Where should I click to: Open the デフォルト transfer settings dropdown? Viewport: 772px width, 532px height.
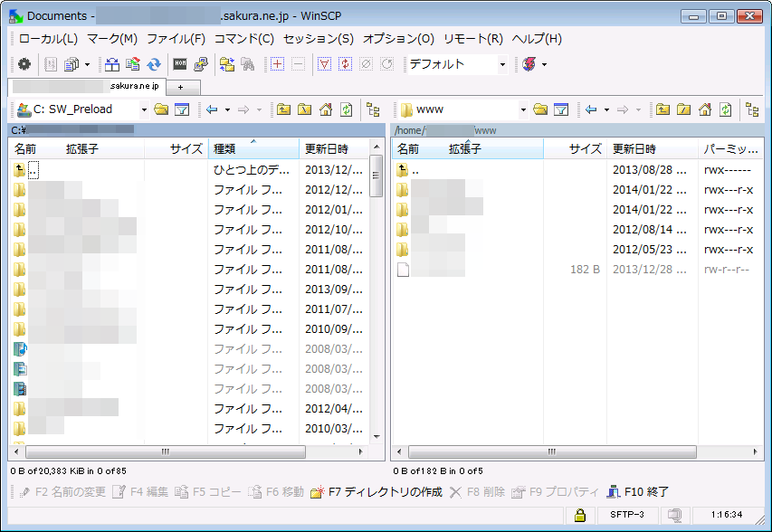(502, 64)
